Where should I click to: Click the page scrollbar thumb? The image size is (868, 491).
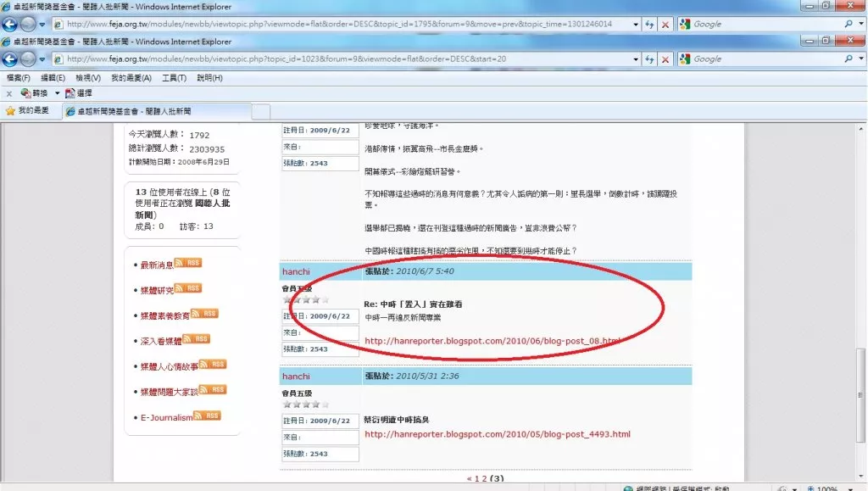coord(861,394)
